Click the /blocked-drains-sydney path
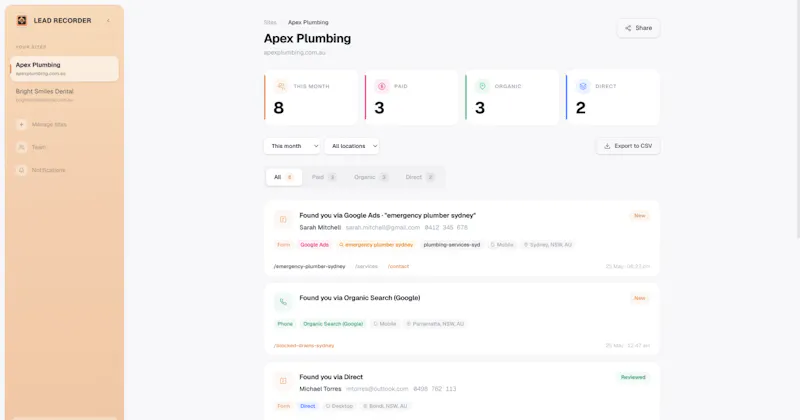The height and width of the screenshot is (420, 800). coord(304,345)
